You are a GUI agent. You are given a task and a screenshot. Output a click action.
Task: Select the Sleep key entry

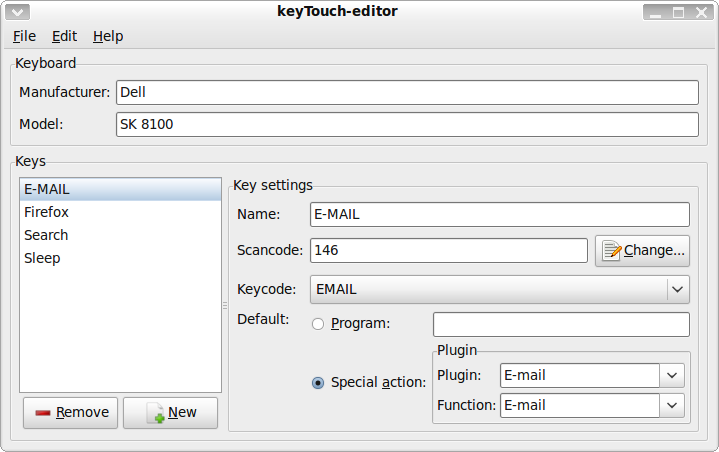(x=42, y=258)
